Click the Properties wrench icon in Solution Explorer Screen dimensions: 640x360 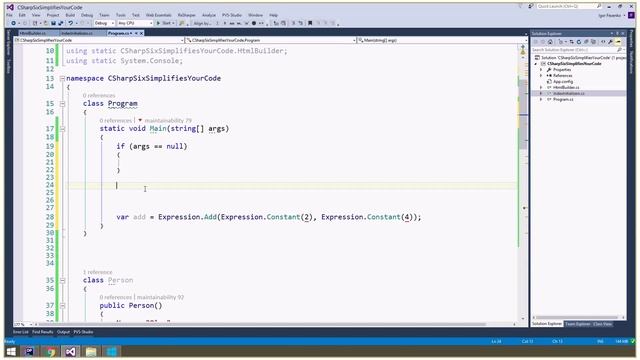[x=611, y=42]
